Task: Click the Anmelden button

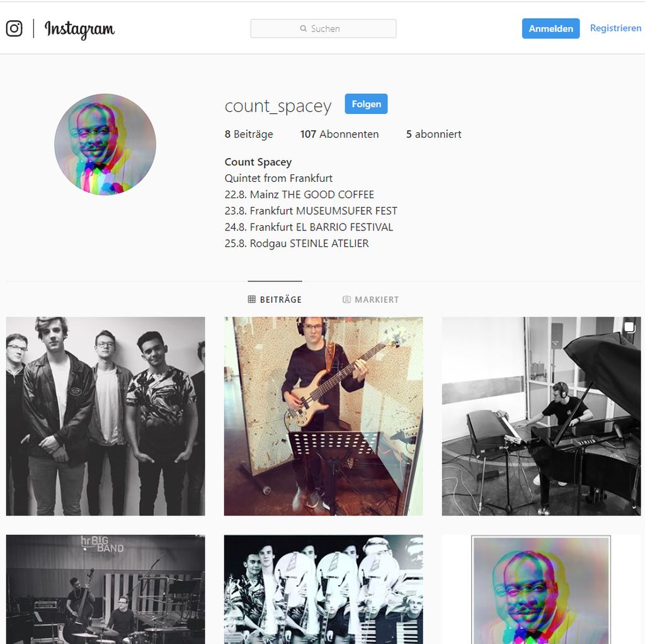Action: point(551,28)
